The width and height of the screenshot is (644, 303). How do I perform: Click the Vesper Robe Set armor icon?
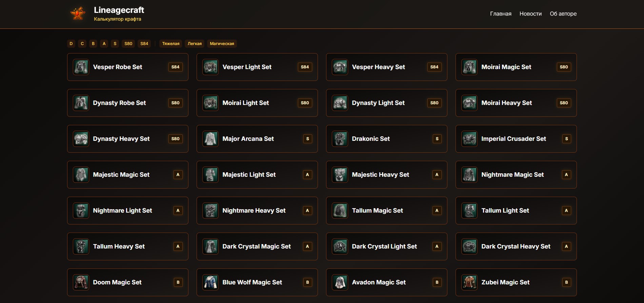[x=81, y=67]
